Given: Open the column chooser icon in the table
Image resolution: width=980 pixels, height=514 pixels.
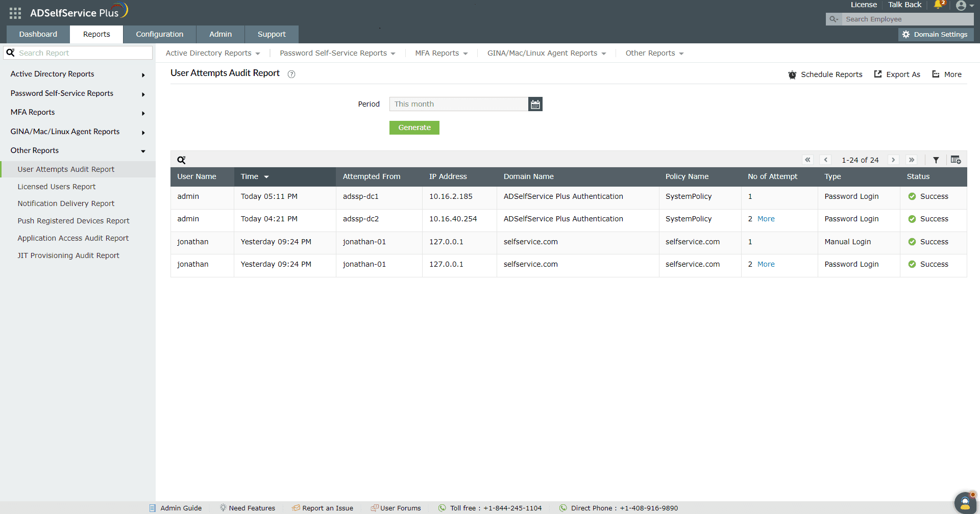Looking at the screenshot, I should click(x=956, y=160).
